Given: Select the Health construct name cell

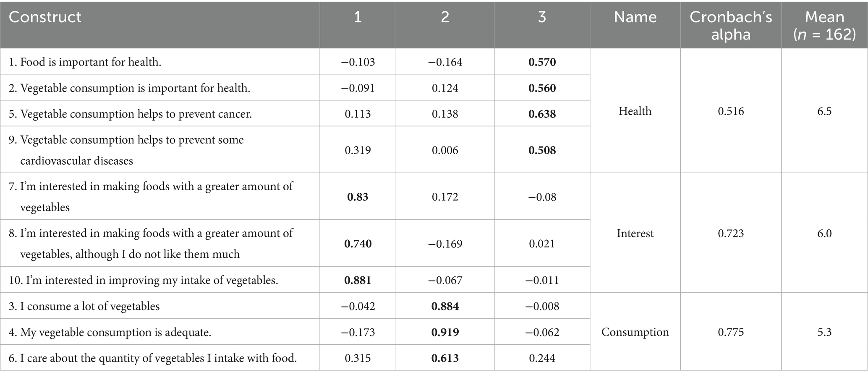Looking at the screenshot, I should click(x=635, y=111).
